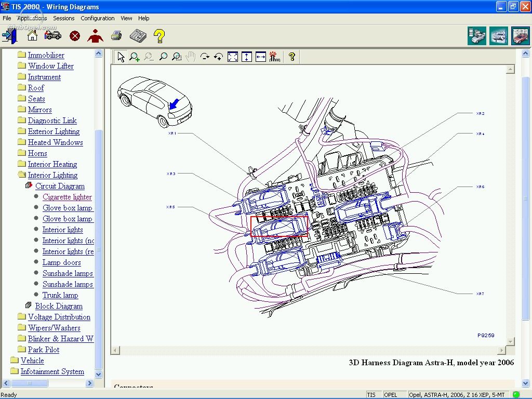This screenshot has width=532, height=399.
Task: Click the large yellow help question mark
Action: coord(159,36)
